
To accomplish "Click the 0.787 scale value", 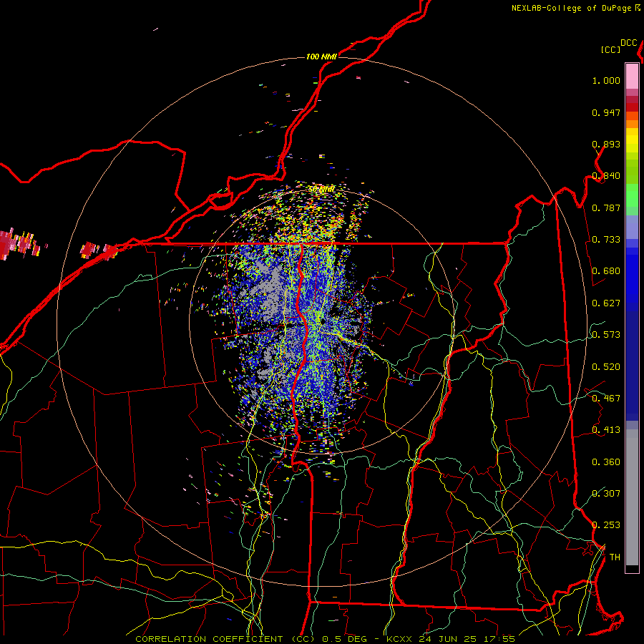I will point(606,208).
